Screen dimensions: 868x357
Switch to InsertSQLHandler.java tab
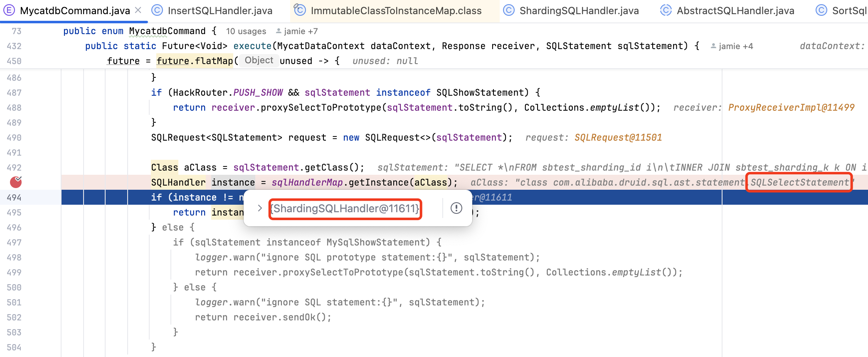click(219, 11)
